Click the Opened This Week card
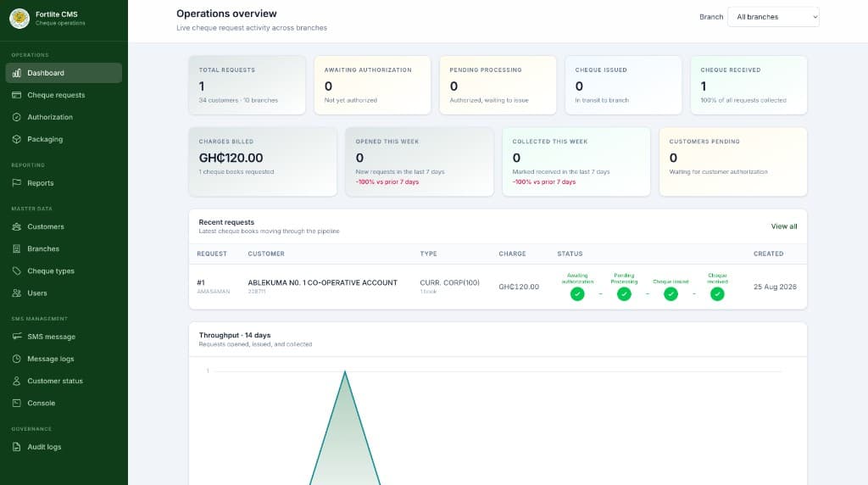 pos(420,162)
